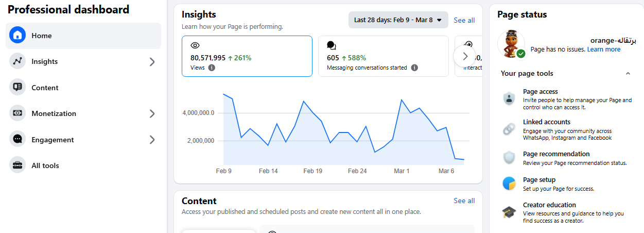The image size is (644, 233).
Task: Click info icon next to Views
Action: (x=212, y=68)
